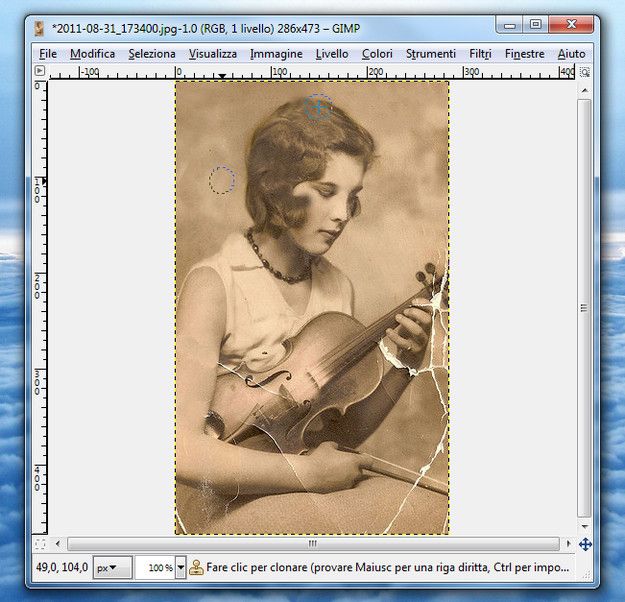Click the clone source crosshair on the hair

coord(318,107)
